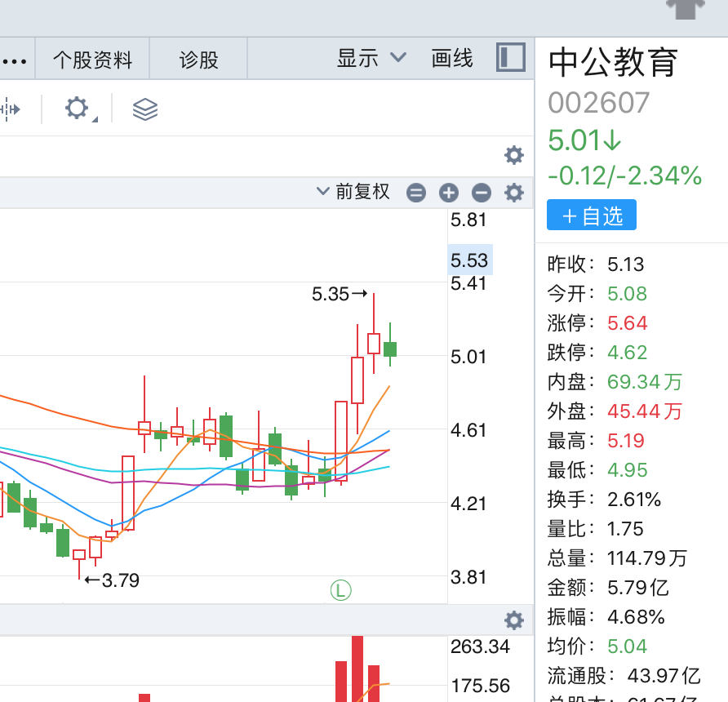Click the partially visible crosshair toolbar icon
Screen dimensions: 728x702
10,109
